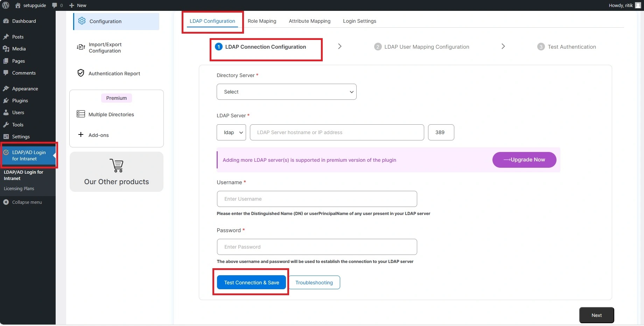Switch to the Login Settings tab

[x=359, y=21]
